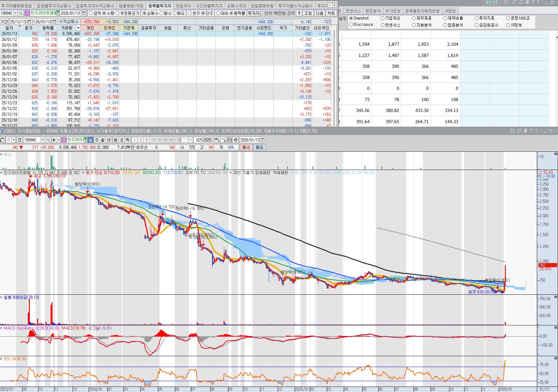Click the 조회 query button
Viewport: 558px width, 392px height.
(x=308, y=13)
